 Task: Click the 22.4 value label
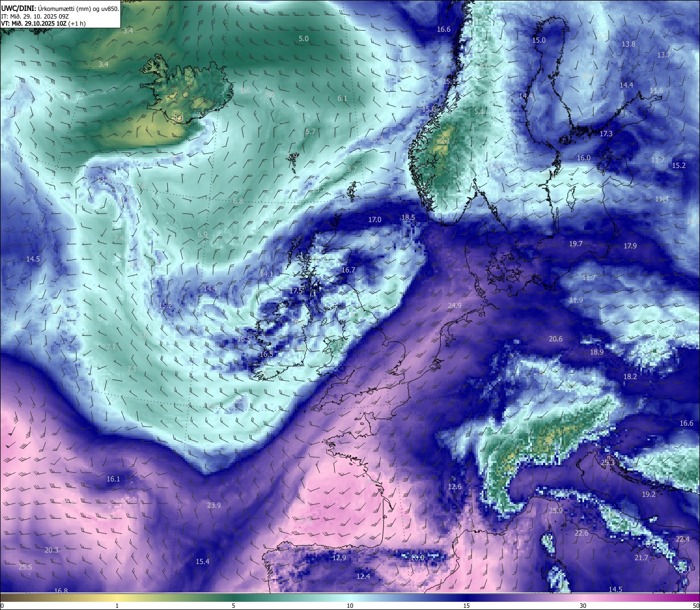tap(682, 539)
